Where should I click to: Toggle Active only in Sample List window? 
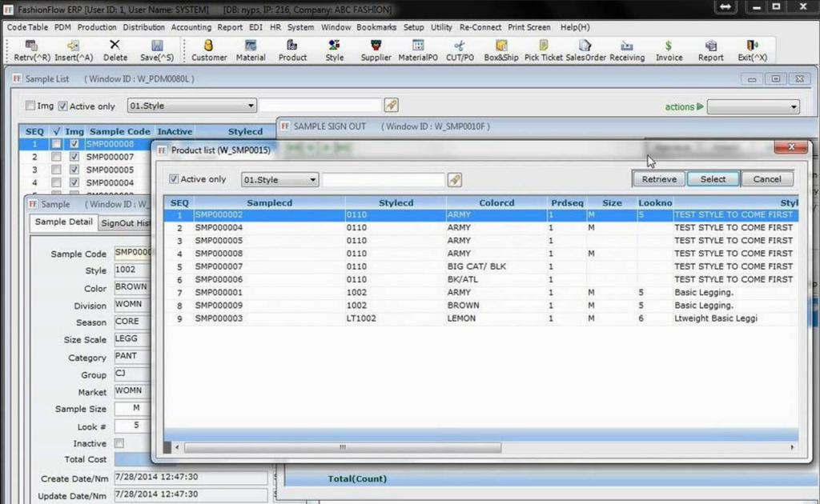coord(62,106)
